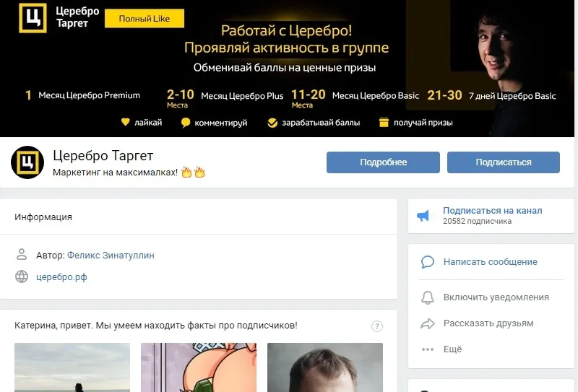Click Работай с Церебро! banner headline

click(286, 30)
